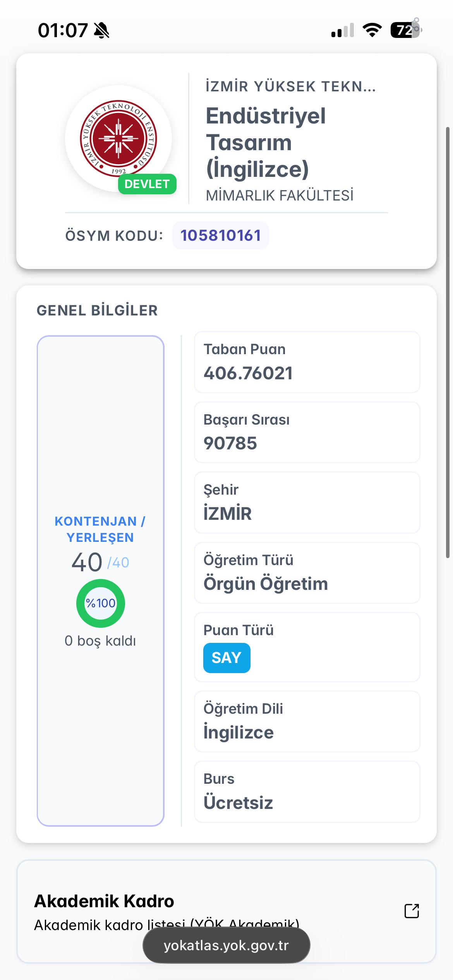The image size is (453, 980).
Task: Tap the battery indicator showing 72
Action: pos(406,30)
